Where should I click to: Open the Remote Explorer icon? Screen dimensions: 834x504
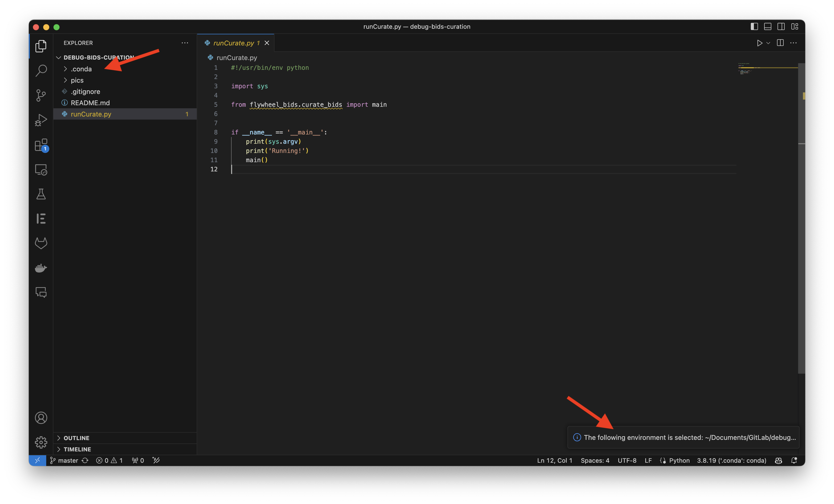click(x=41, y=169)
